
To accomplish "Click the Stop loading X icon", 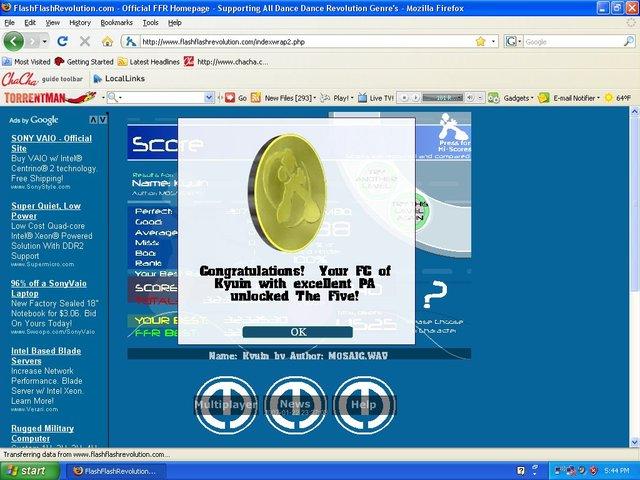I will point(85,41).
